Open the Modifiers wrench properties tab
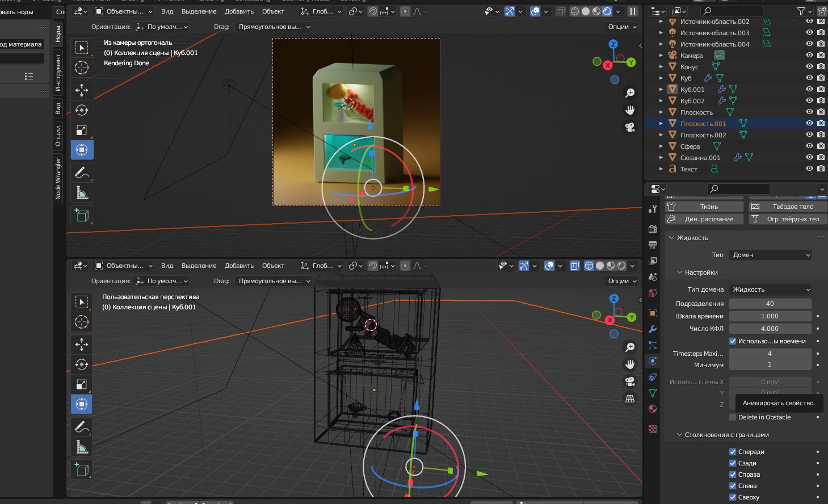This screenshot has width=828, height=504. click(653, 329)
